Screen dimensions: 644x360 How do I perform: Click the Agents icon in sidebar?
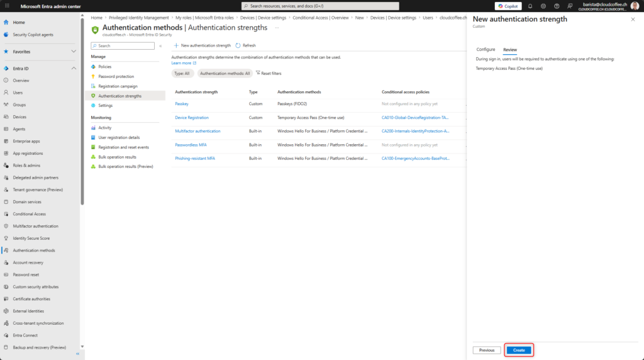[x=6, y=129]
